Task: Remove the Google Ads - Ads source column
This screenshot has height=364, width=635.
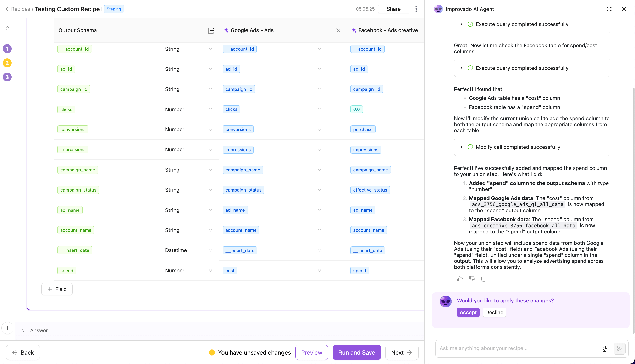Action: coord(338,30)
